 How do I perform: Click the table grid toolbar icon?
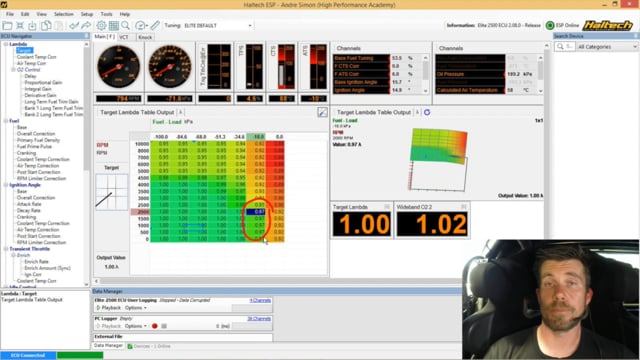coord(114,26)
